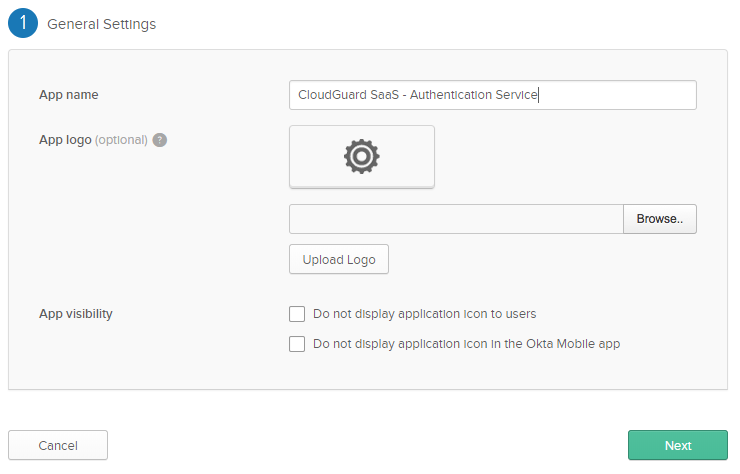740x474 pixels.
Task: Click the step 1 circle badge
Action: [x=23, y=23]
